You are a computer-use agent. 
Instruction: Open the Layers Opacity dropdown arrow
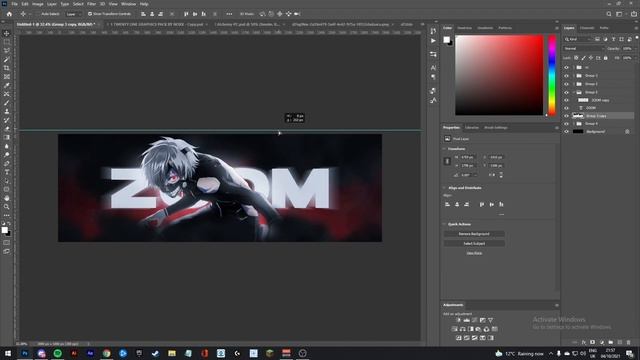coord(635,49)
